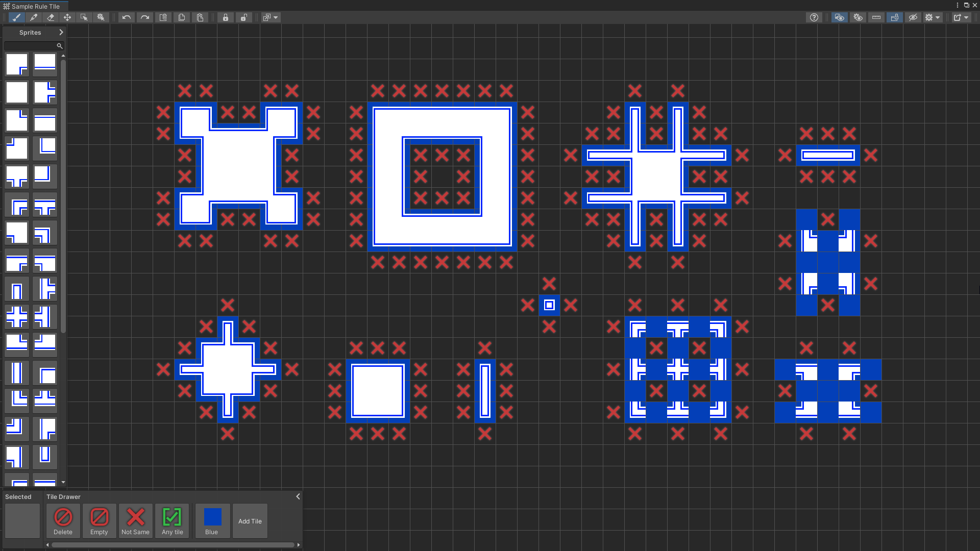Toggle the highlighted padlock panel button
Screen dimensions: 980x551
point(895,17)
